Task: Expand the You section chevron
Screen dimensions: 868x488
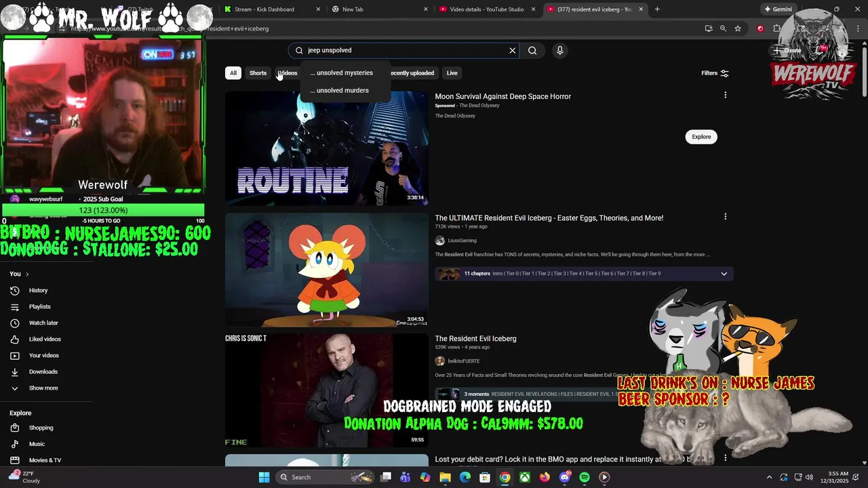Action: tap(26, 274)
